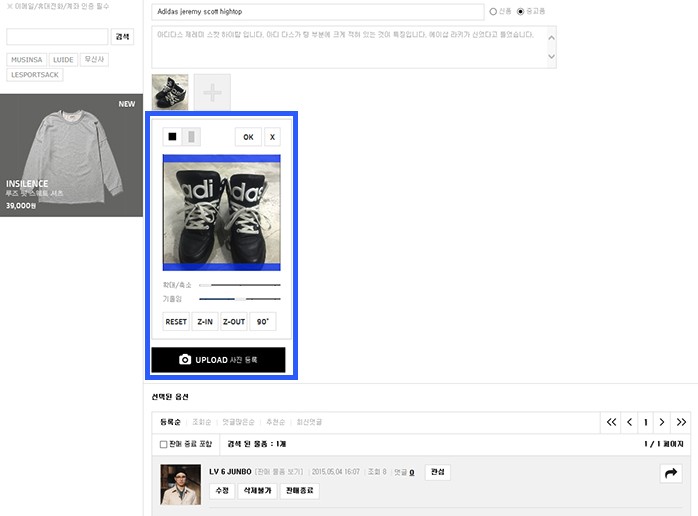Click the sidebar search button
Image resolution: width=698 pixels, height=516 pixels.
[x=122, y=37]
